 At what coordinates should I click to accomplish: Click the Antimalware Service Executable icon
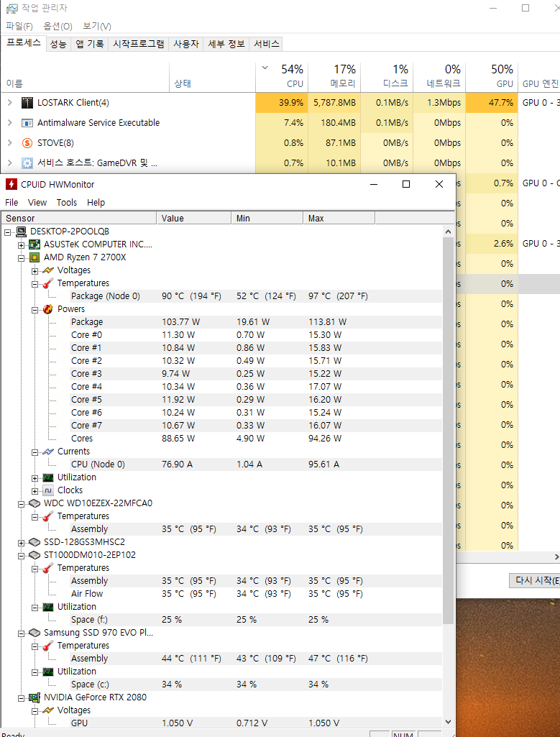(27, 123)
